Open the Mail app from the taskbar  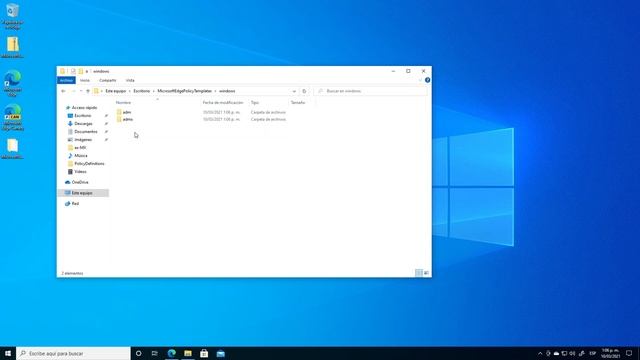click(220, 353)
